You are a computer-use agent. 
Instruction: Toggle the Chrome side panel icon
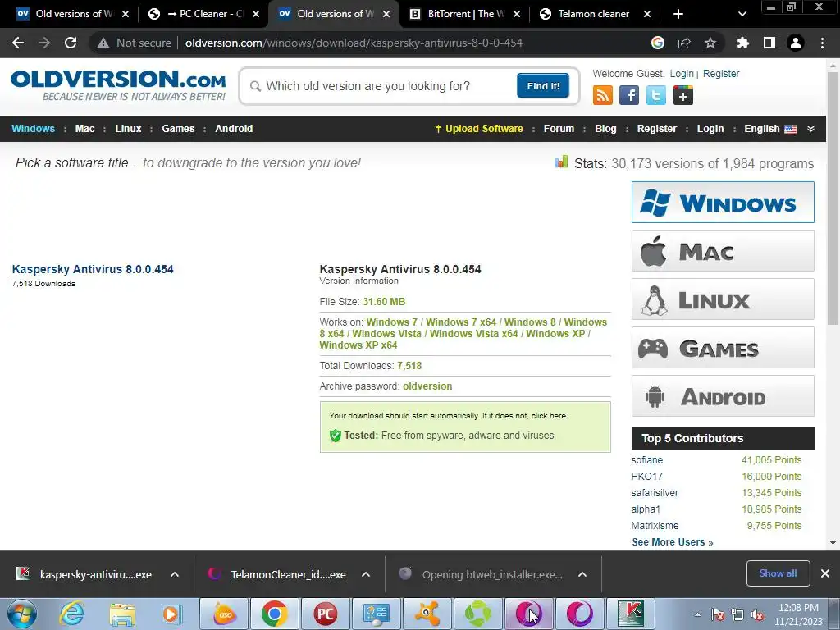[769, 43]
